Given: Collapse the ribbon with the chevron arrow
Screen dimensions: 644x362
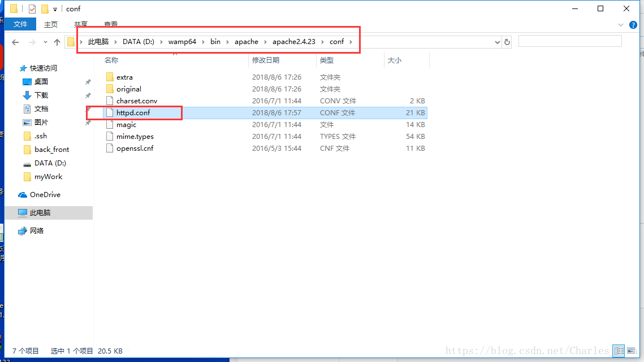Looking at the screenshot, I should (620, 24).
